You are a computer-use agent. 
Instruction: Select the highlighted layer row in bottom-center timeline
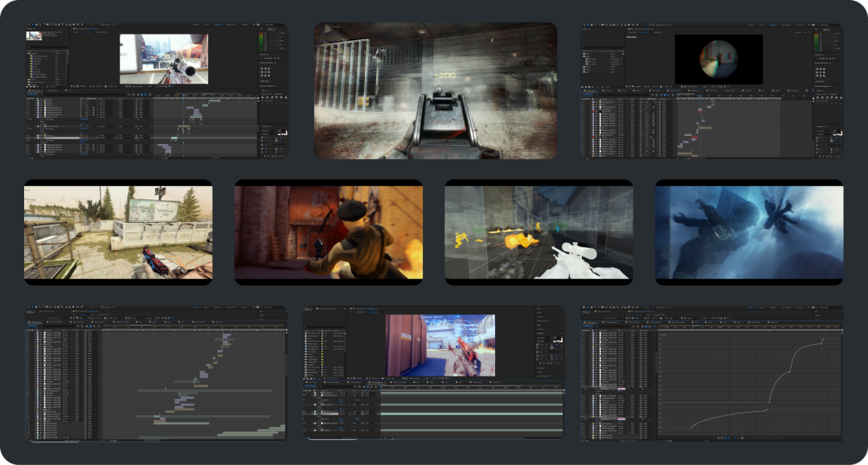[x=433, y=414]
